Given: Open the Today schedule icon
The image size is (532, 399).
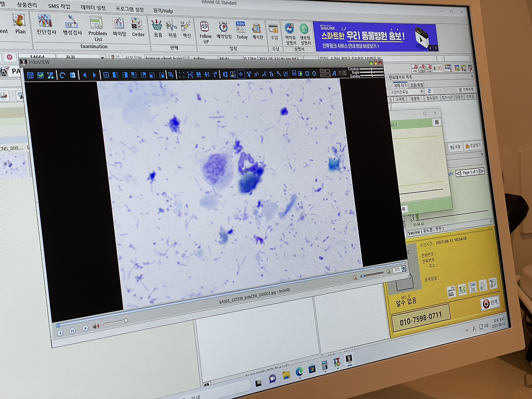Looking at the screenshot, I should (x=241, y=31).
